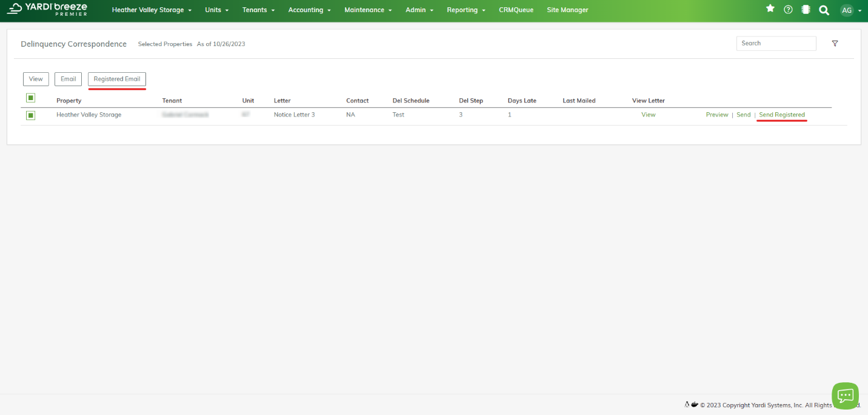Click the chip icon in top bar
Screen dimensions: 868x415
[x=806, y=10]
